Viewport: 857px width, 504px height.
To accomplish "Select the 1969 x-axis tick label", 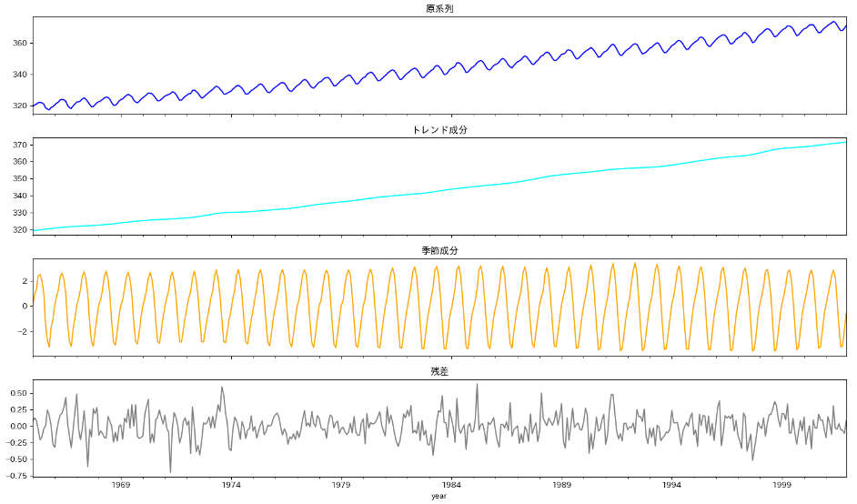I will (121, 487).
